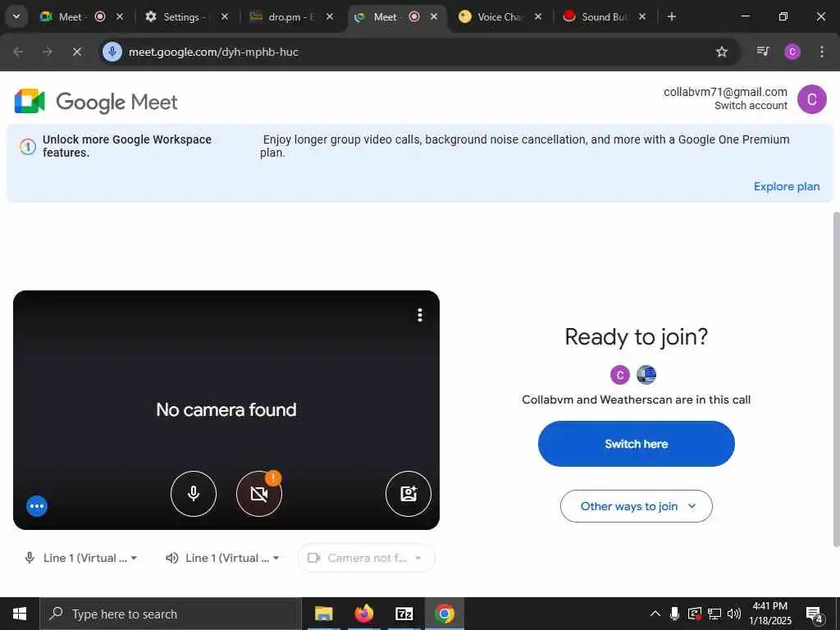The height and width of the screenshot is (630, 840).
Task: Bookmark this page with the star icon
Action: click(722, 52)
